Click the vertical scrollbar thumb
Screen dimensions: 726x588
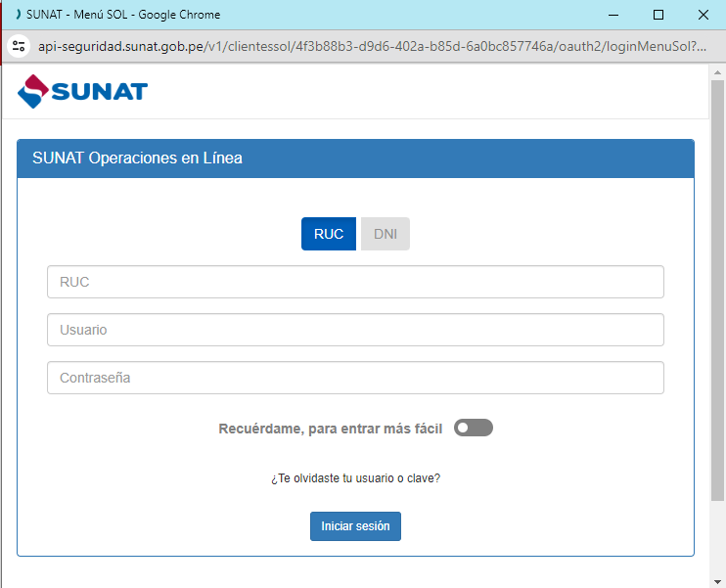click(x=717, y=291)
